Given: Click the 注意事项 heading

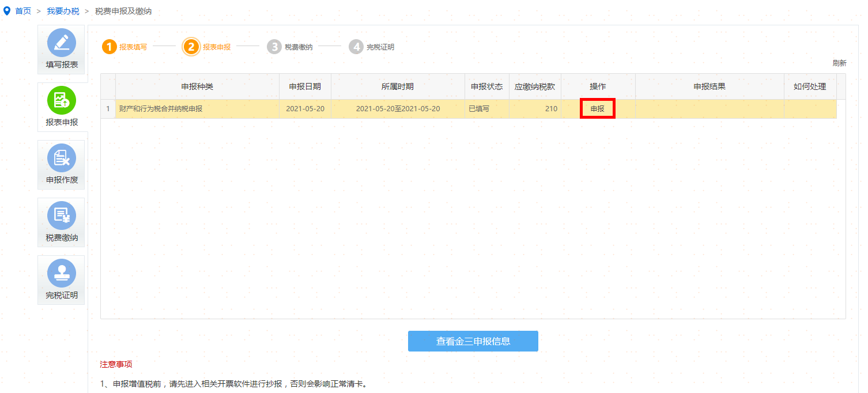Looking at the screenshot, I should coord(116,364).
